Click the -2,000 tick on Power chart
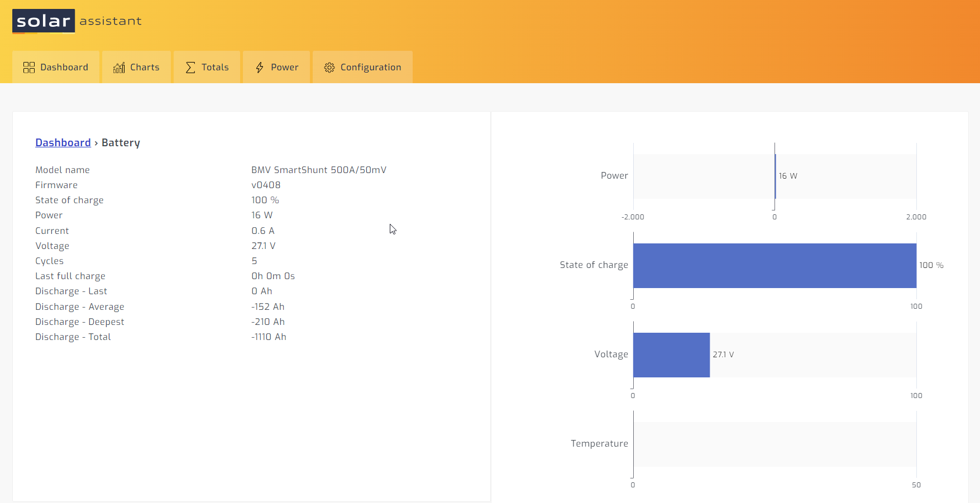This screenshot has height=503, width=980. point(633,217)
